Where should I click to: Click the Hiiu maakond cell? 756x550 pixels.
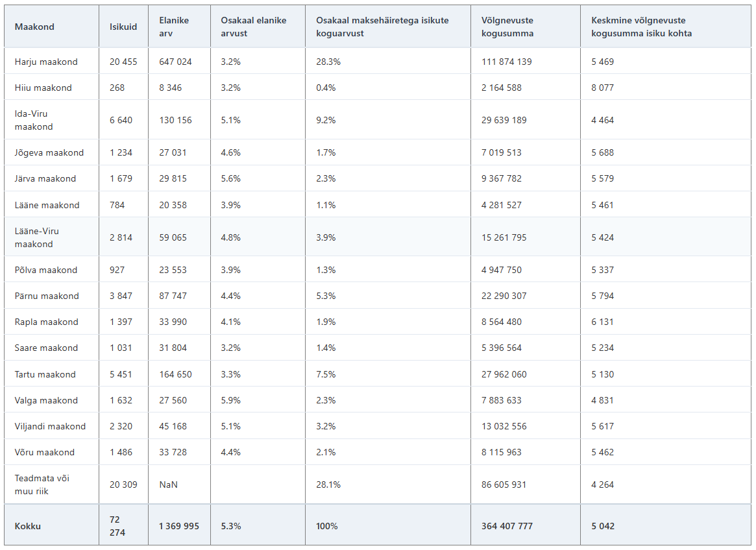coord(43,88)
